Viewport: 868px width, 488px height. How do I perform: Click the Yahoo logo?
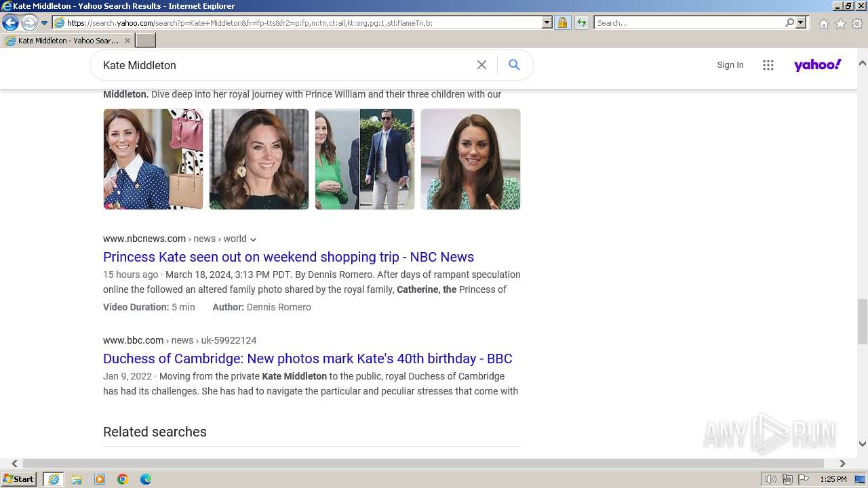point(818,65)
